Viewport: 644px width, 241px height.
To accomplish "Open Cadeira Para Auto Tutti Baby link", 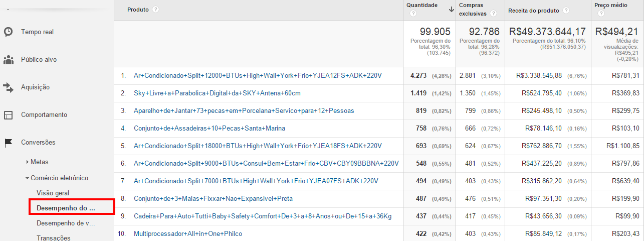I will 262,216.
